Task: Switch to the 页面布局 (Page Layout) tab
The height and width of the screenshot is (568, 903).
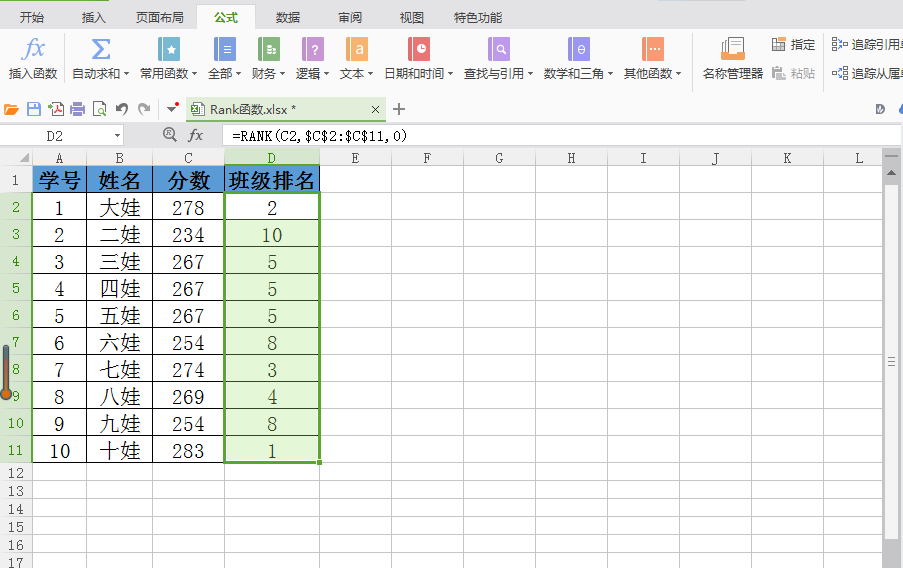Action: click(x=160, y=18)
